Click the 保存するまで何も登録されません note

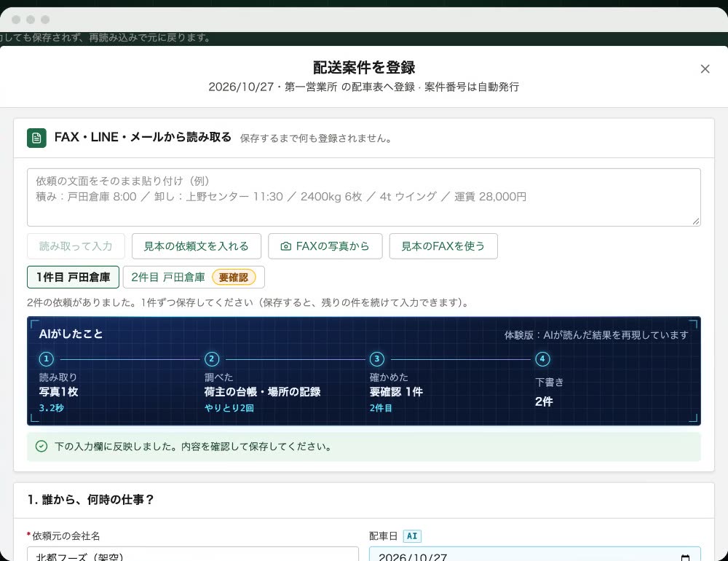coord(316,138)
